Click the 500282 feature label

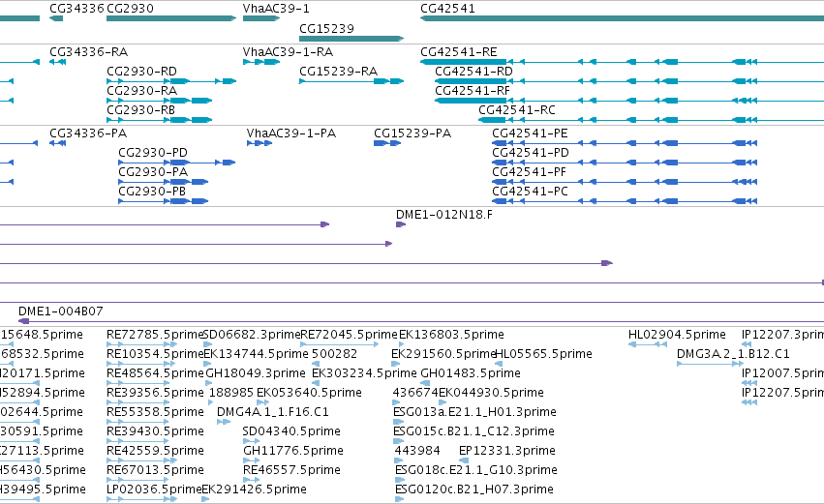[334, 354]
